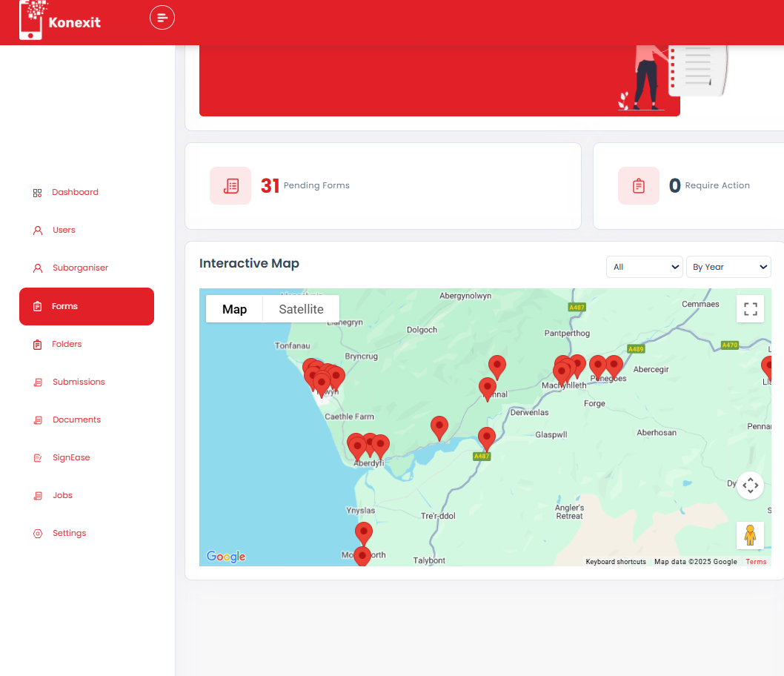Screen dimensions: 784x676
Task: Select the Folders icon in sidebar
Action: coord(38,345)
